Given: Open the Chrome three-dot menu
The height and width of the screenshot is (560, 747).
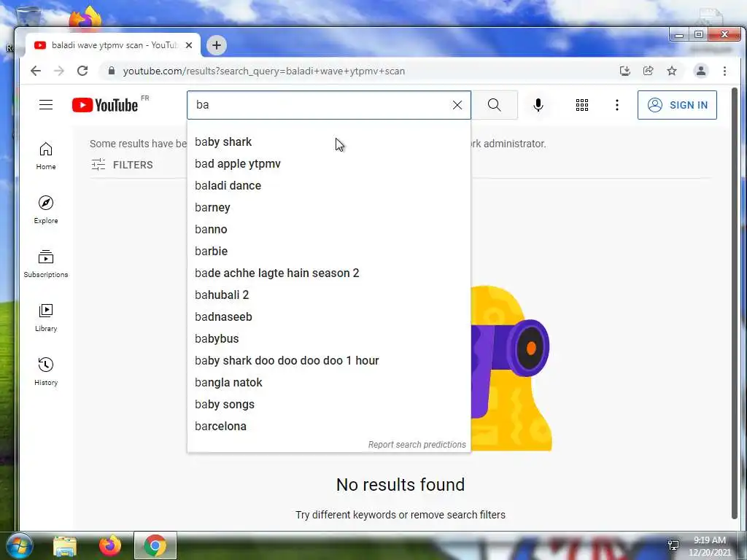Looking at the screenshot, I should coord(724,71).
